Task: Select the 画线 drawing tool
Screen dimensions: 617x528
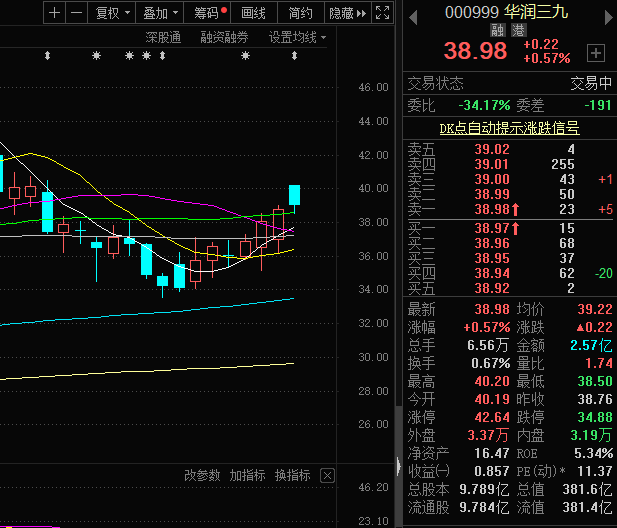Action: pos(253,13)
